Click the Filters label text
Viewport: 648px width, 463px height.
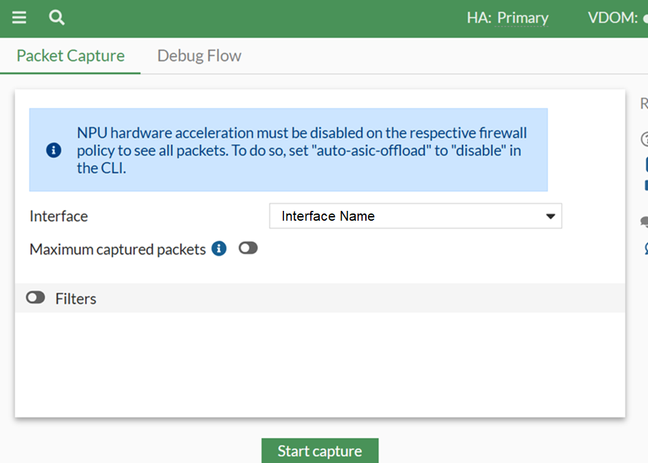coord(76,298)
